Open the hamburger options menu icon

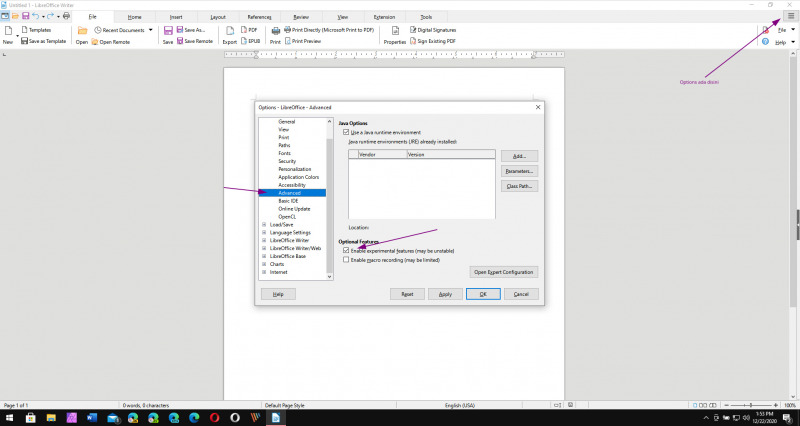(x=791, y=17)
